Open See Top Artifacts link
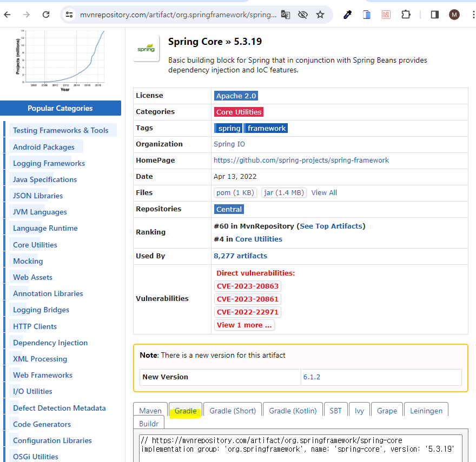Image resolution: width=476 pixels, height=462 pixels. tap(331, 226)
